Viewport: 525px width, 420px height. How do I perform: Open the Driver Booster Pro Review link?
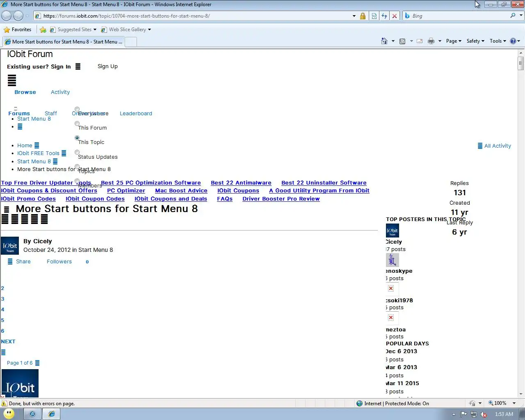pyautogui.click(x=281, y=199)
